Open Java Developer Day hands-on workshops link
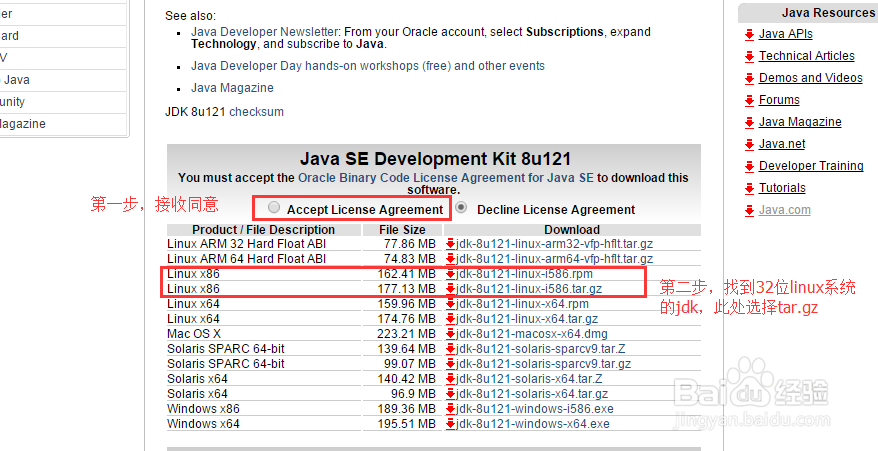 [x=367, y=66]
